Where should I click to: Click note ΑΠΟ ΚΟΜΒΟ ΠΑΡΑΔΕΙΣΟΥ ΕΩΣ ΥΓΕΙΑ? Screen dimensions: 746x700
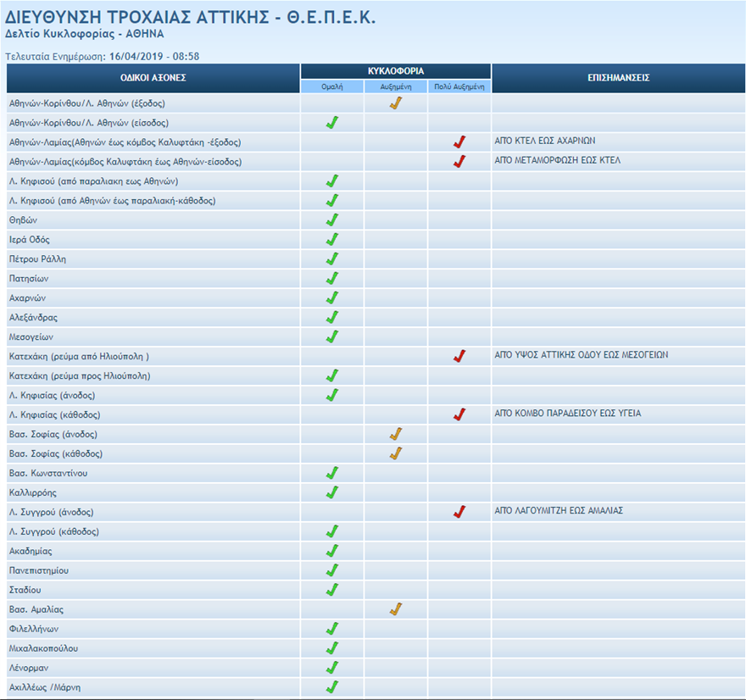(x=568, y=414)
